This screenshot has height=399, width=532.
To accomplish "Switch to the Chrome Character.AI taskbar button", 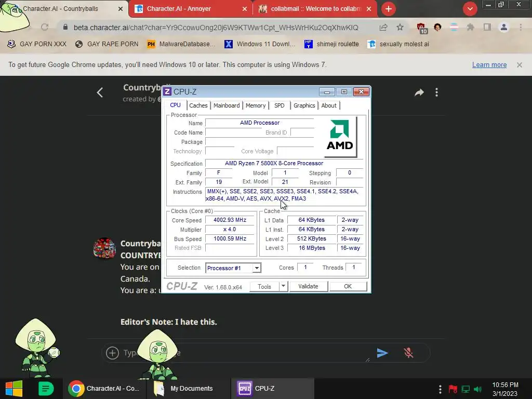I will [104, 389].
